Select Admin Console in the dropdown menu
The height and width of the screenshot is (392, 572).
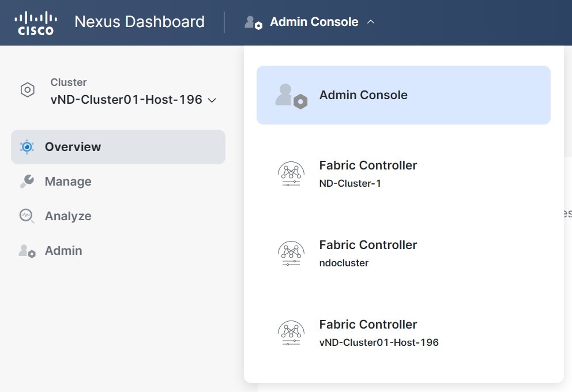tap(404, 95)
